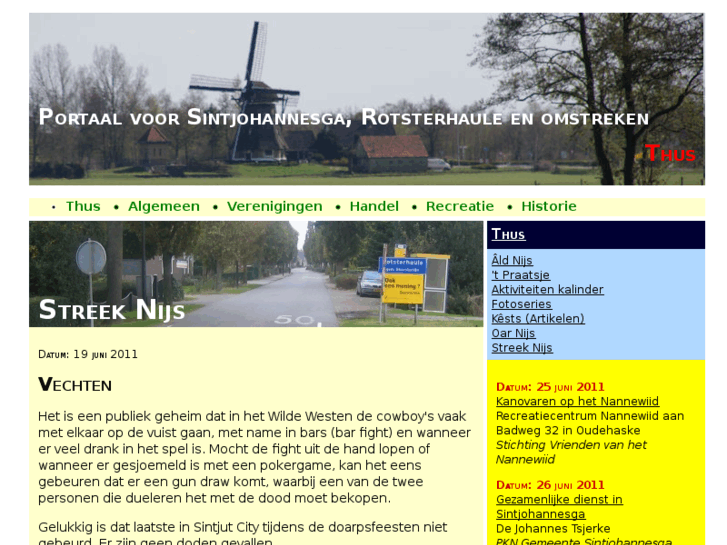727x545 pixels.
Task: Click the Thus sidebar heading link
Action: [508, 234]
